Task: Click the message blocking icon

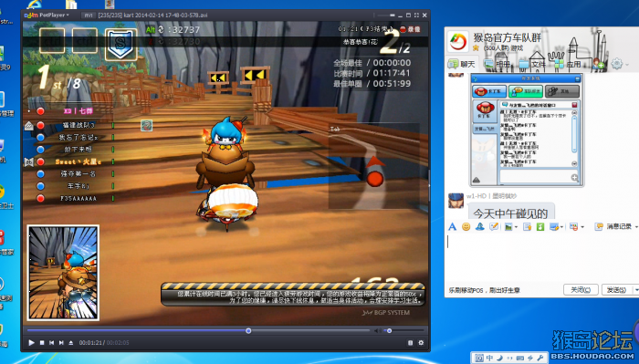Action: click(x=573, y=227)
